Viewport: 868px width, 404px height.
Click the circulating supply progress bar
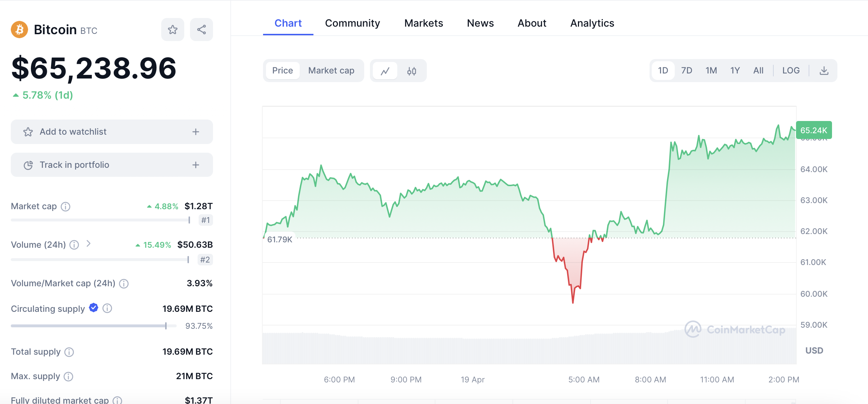94,326
